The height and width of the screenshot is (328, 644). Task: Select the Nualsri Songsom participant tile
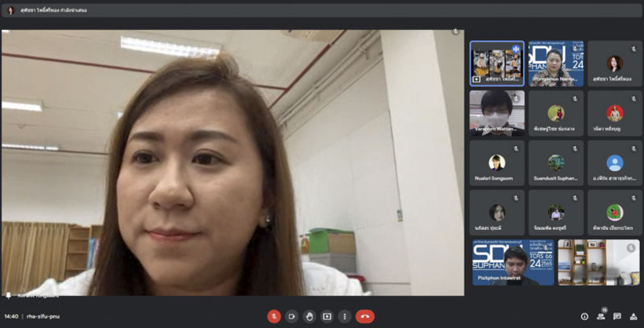pos(496,163)
